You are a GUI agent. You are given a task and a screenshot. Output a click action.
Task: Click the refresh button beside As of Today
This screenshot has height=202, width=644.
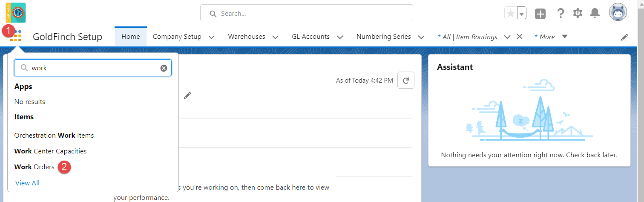406,80
